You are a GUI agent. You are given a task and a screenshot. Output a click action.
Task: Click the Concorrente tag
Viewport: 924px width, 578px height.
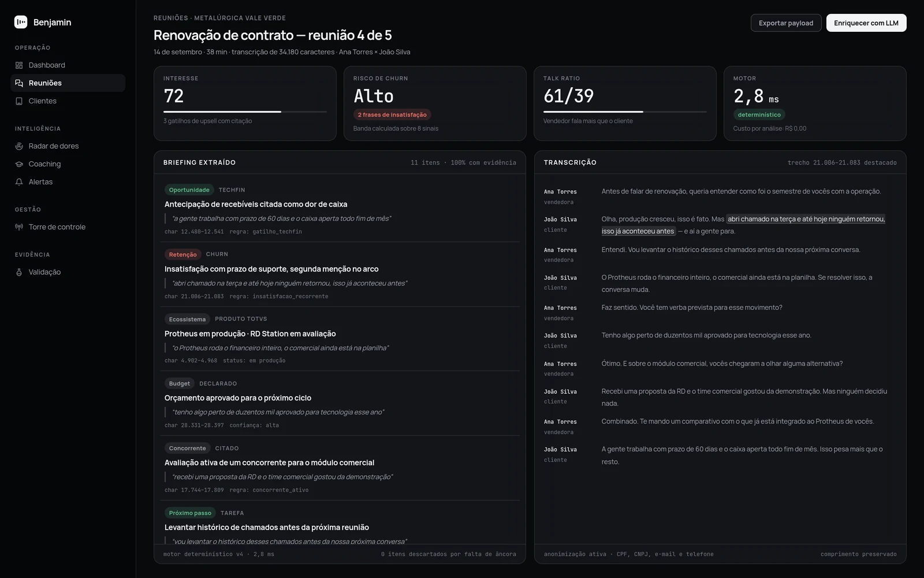pos(188,449)
